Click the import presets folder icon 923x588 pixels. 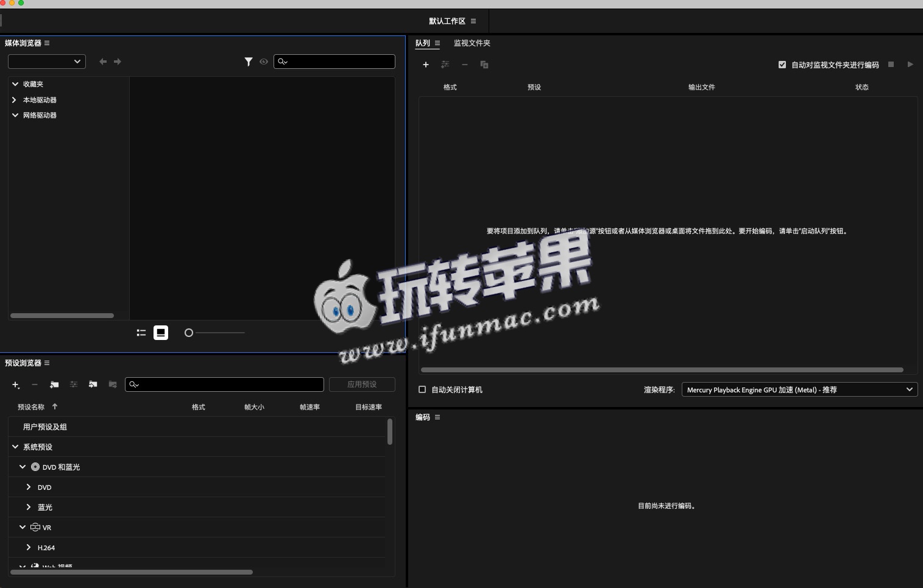click(x=93, y=384)
